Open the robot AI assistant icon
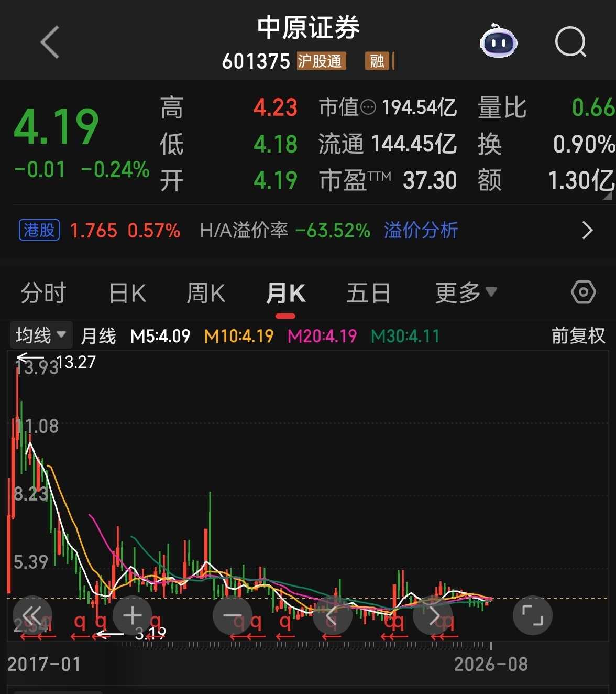Screen dimensions: 616x694 coord(498,41)
